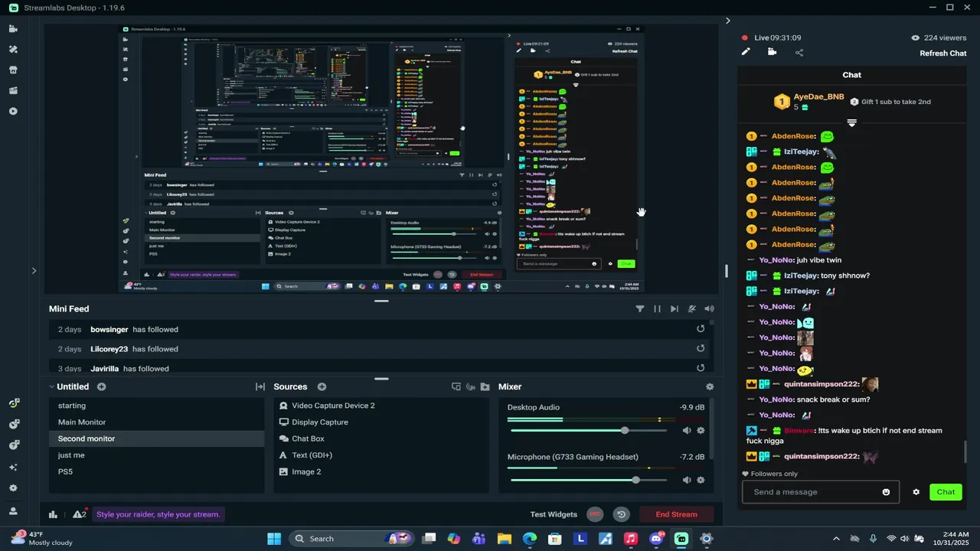
Task: Pause the Mini Feed alert queue
Action: pos(657,309)
